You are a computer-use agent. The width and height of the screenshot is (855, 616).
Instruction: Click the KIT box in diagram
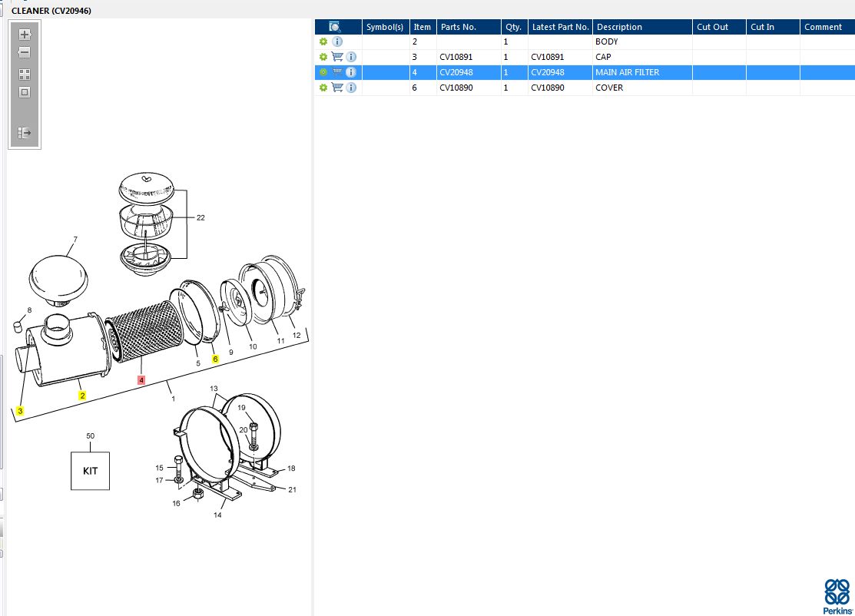point(90,471)
